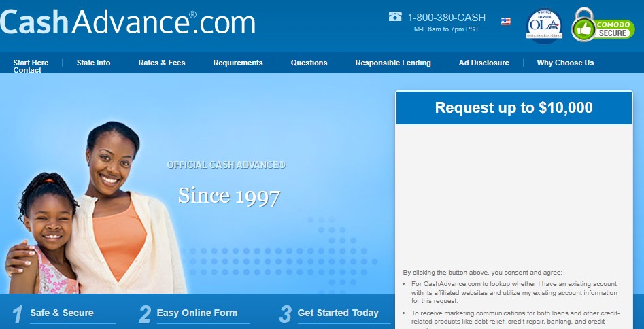644x329 pixels.
Task: Open the Start Here menu item
Action: [31, 63]
